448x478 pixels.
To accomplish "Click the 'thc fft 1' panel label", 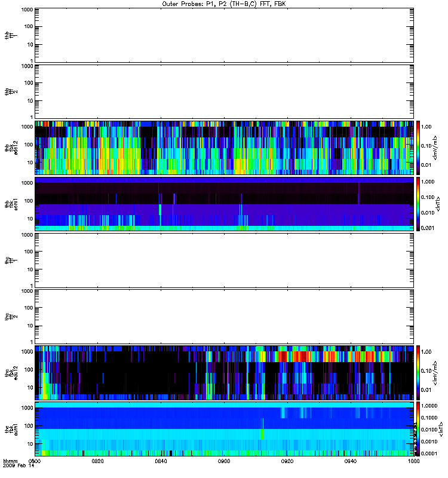I will click(x=11, y=261).
